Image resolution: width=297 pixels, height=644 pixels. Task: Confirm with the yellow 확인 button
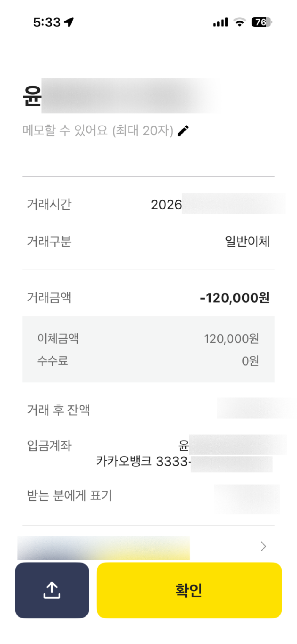189,590
